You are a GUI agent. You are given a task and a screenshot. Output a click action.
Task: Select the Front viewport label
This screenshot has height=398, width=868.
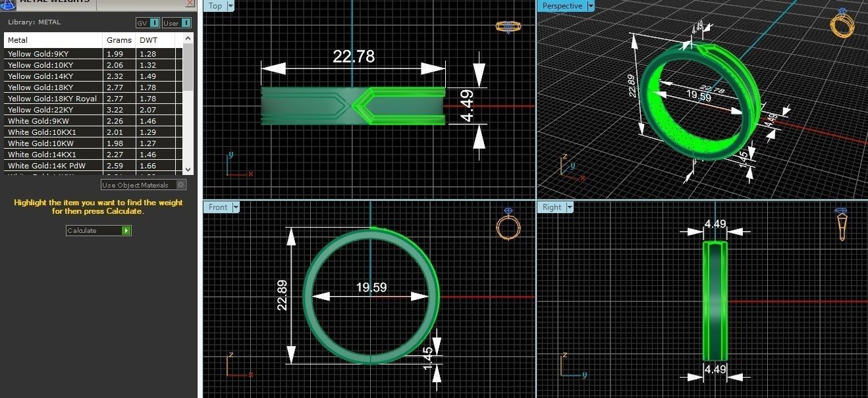click(218, 207)
